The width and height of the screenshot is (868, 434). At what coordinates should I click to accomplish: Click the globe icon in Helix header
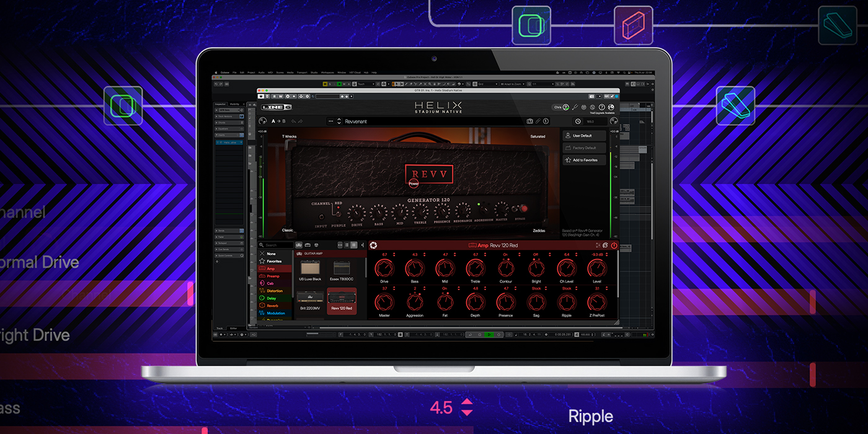pos(611,107)
